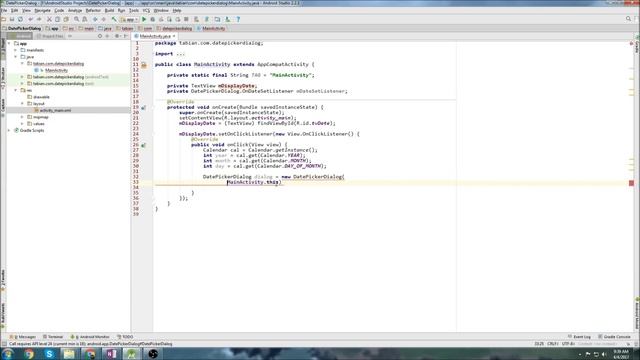This screenshot has width=640, height=360.
Task: Click tool windows toggle icon at bottom-left corner
Action: pyautogui.click(x=4, y=344)
